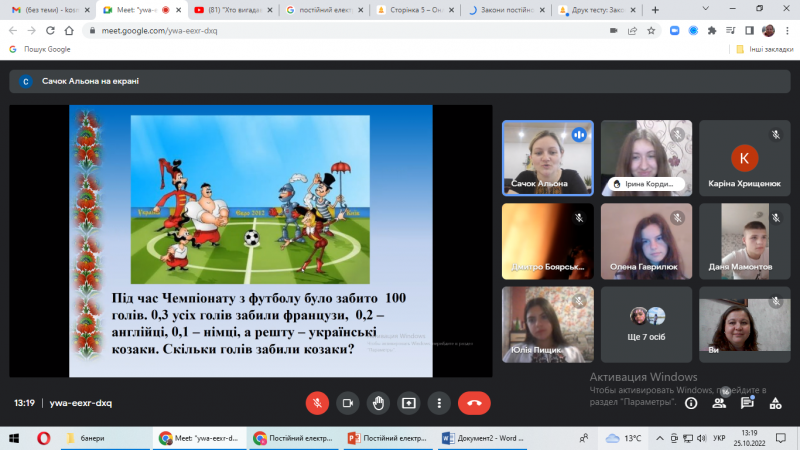This screenshot has height=450, width=800.
Task: Close the YouTube tab
Action: (270, 10)
